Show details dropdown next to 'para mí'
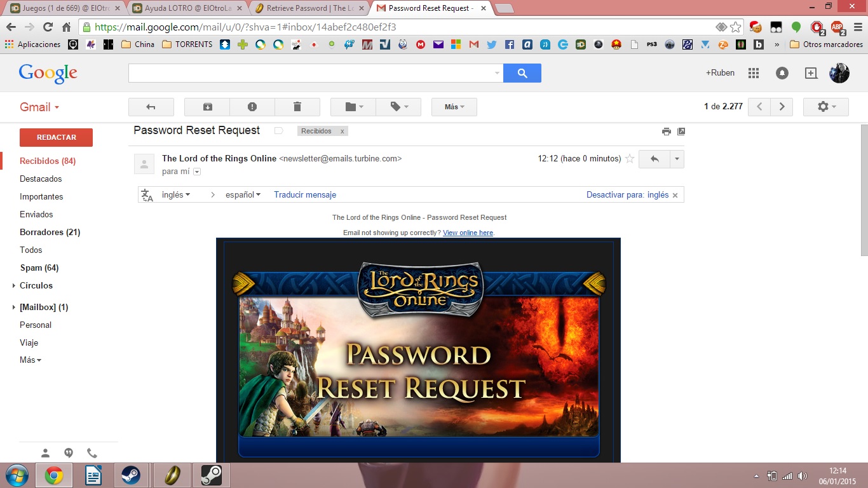The height and width of the screenshot is (488, 868). click(197, 172)
